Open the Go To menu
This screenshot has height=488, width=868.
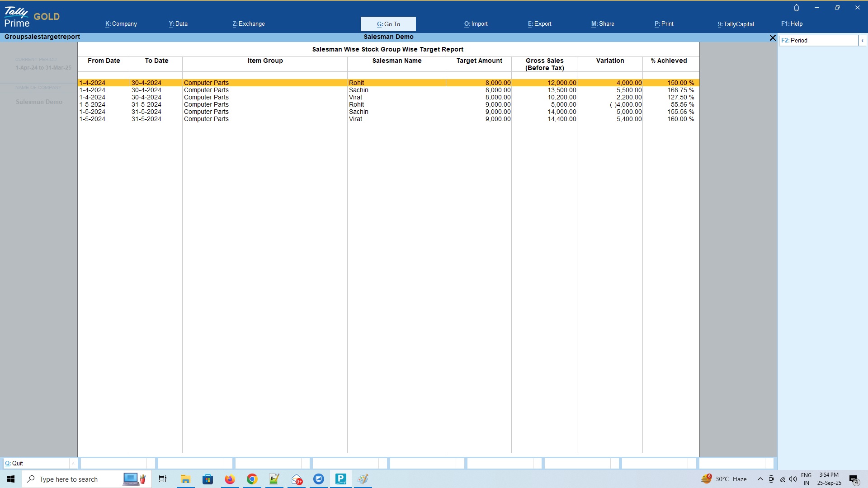point(388,24)
